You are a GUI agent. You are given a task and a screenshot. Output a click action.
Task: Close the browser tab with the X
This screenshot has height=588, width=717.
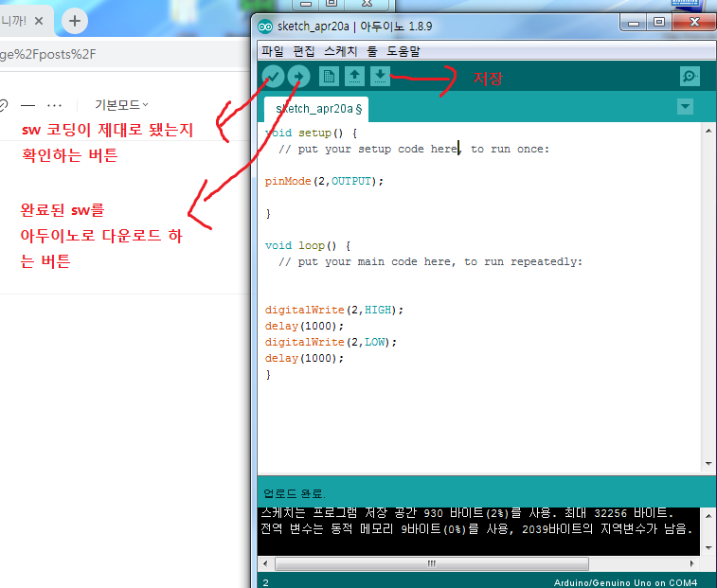click(39, 21)
